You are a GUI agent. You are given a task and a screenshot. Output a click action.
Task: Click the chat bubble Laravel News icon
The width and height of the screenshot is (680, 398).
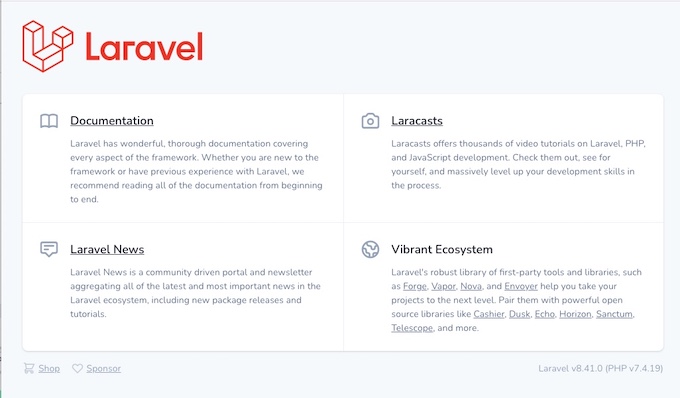tap(49, 249)
